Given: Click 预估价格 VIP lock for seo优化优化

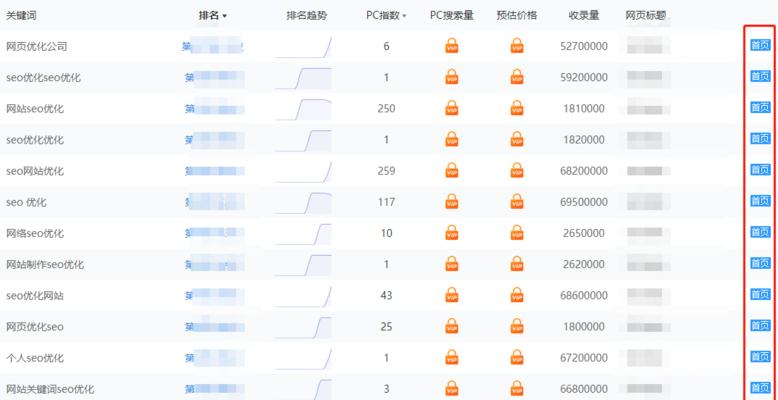Looking at the screenshot, I should pyautogui.click(x=517, y=139).
